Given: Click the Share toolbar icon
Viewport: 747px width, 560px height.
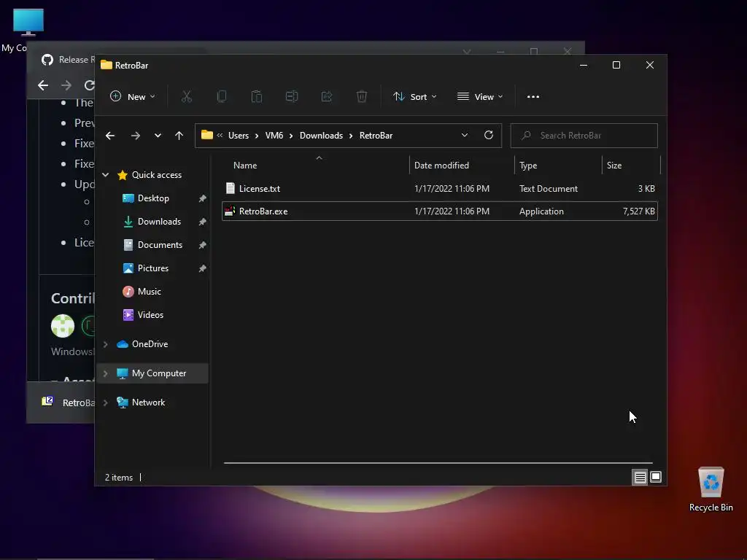Looking at the screenshot, I should click(x=327, y=97).
